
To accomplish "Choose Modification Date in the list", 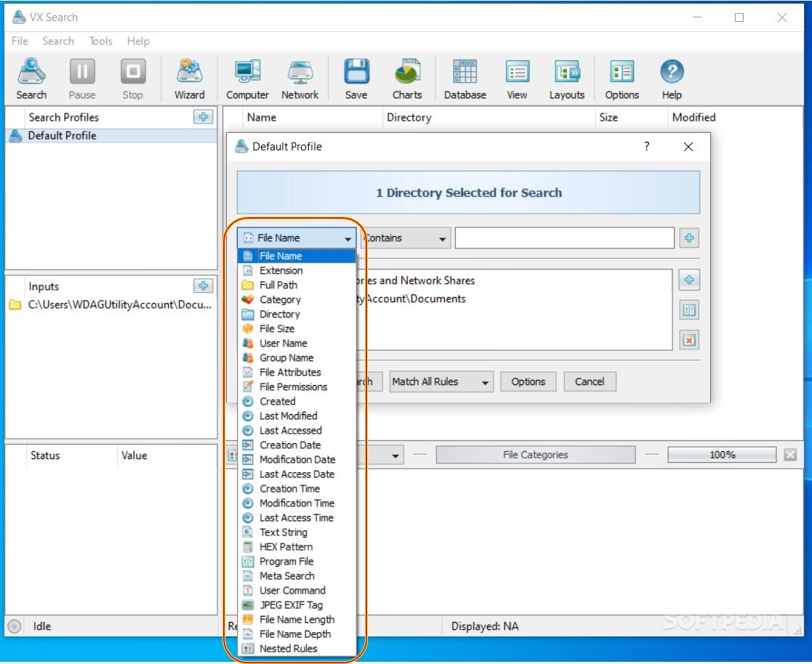I will (297, 460).
